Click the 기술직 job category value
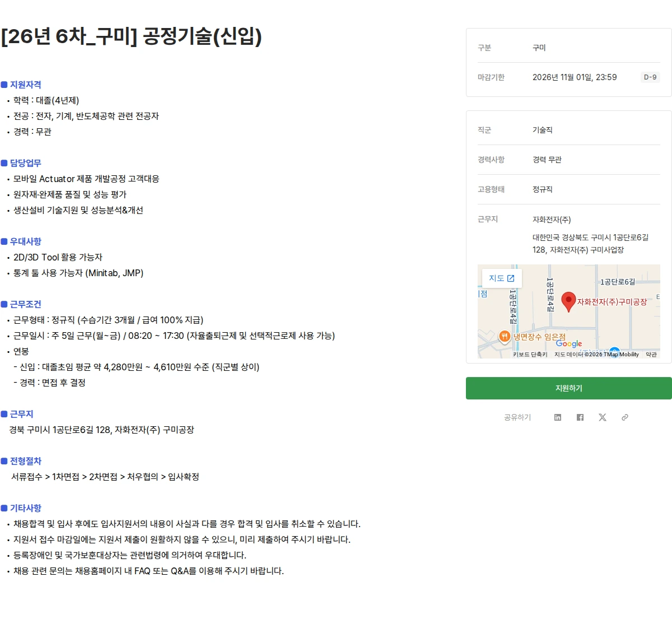Viewport: 672px width, 633px height. point(543,130)
